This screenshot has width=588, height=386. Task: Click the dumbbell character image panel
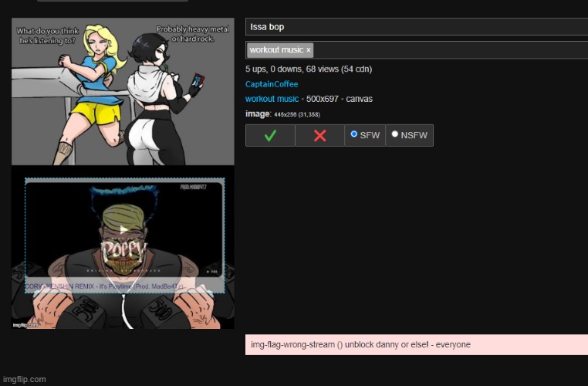click(123, 309)
